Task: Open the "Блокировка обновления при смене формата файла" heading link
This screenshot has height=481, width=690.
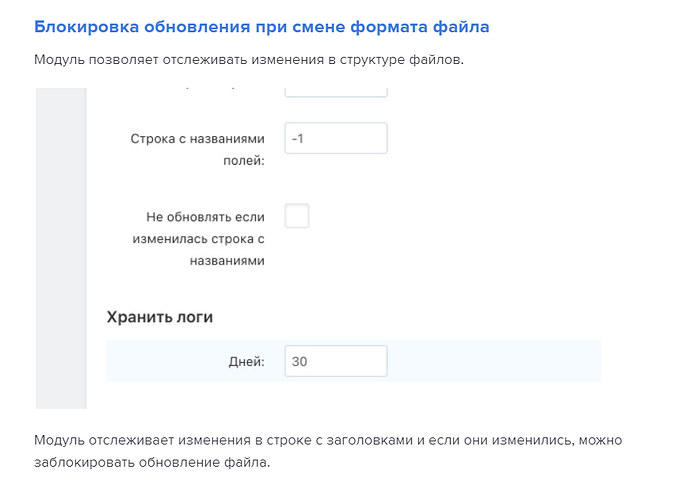Action: 261,27
